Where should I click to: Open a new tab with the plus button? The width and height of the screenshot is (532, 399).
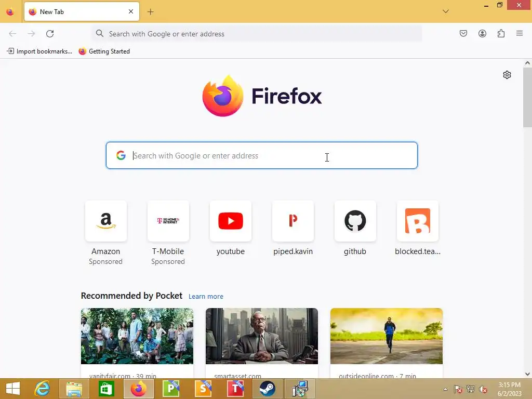pos(150,12)
